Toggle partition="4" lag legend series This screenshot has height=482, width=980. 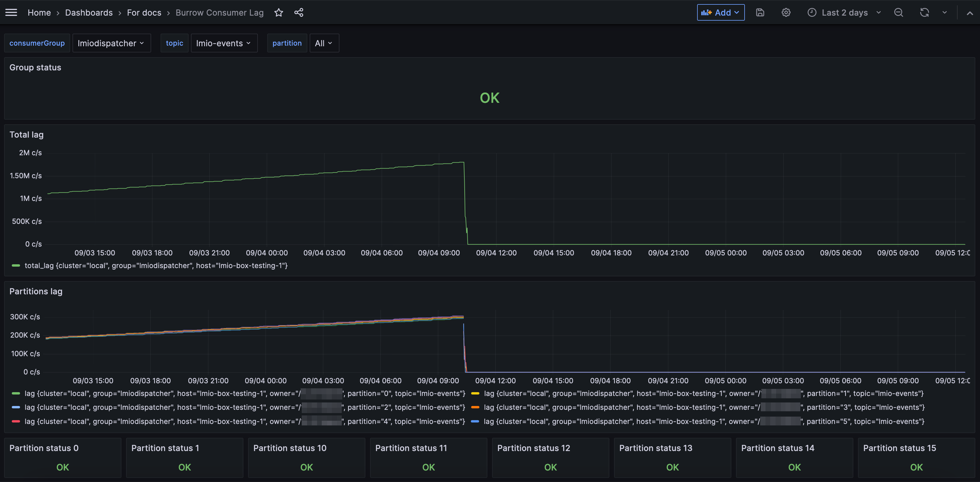pyautogui.click(x=245, y=421)
